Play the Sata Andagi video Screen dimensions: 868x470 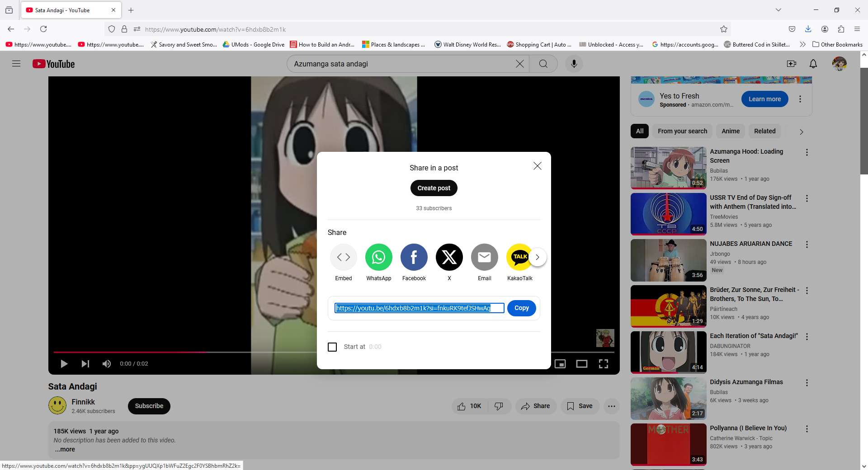click(64, 364)
